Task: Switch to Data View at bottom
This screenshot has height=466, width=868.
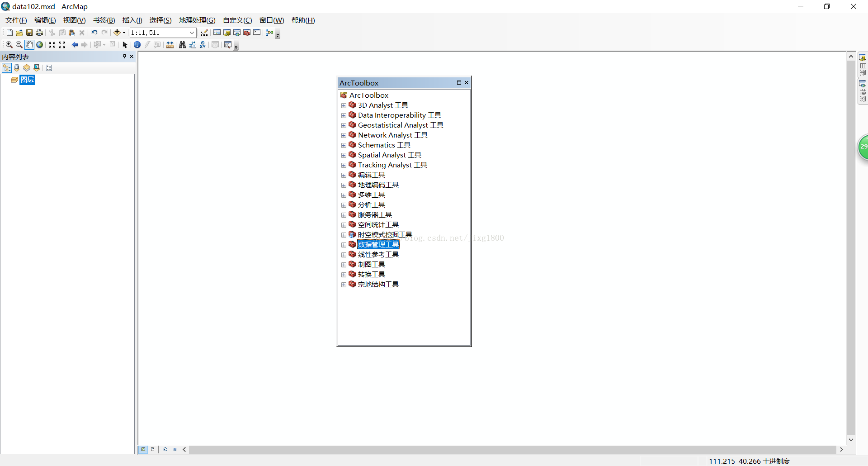Action: (x=143, y=449)
